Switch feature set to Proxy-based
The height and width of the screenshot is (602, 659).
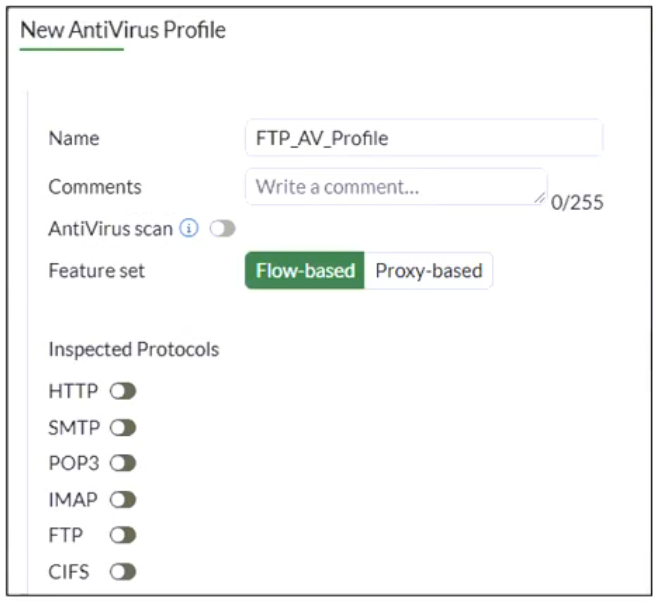[x=428, y=271]
